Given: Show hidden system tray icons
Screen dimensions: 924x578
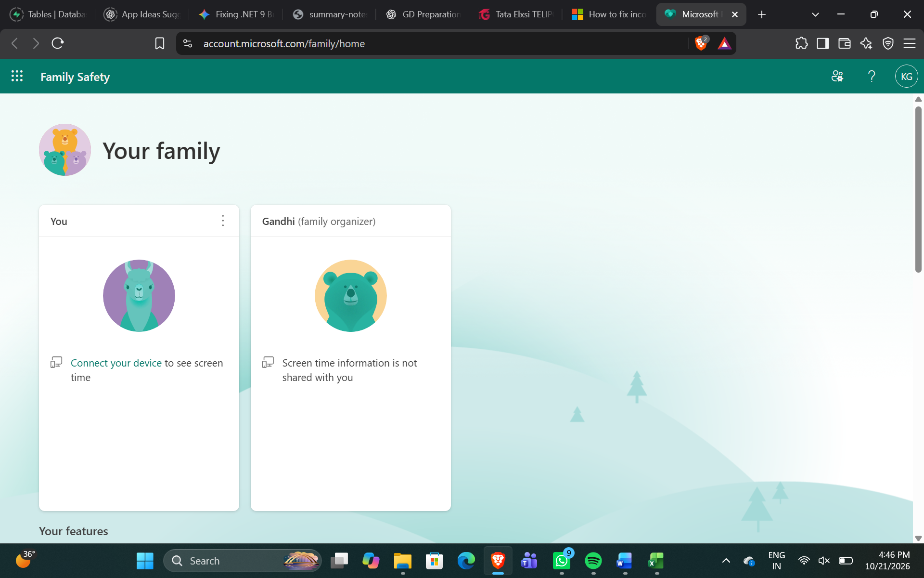Looking at the screenshot, I should coord(726,561).
